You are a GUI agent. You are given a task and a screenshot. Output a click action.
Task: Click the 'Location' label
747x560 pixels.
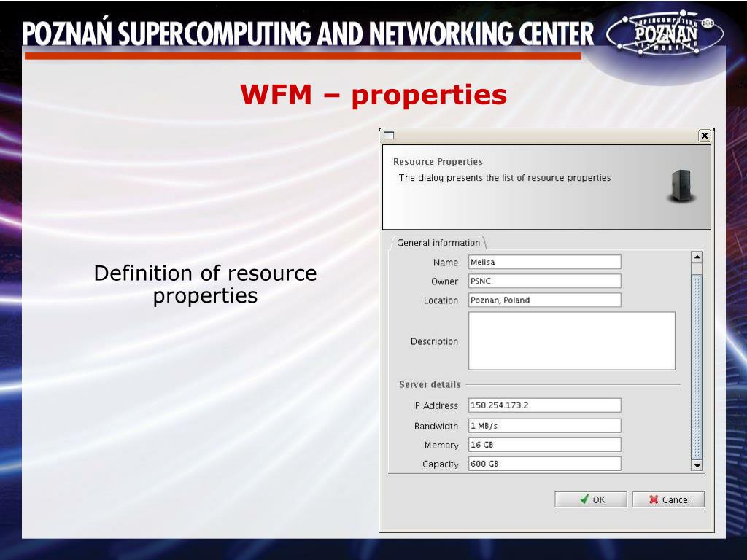441,300
